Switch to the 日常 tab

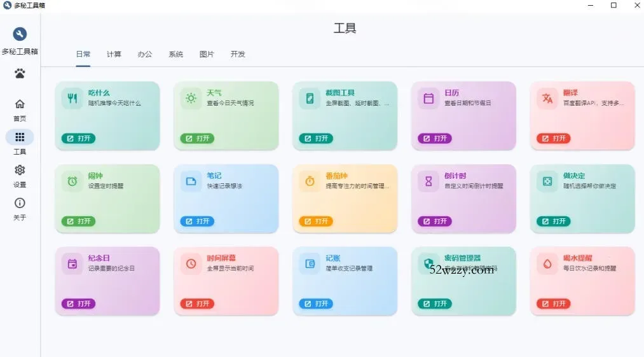[83, 54]
